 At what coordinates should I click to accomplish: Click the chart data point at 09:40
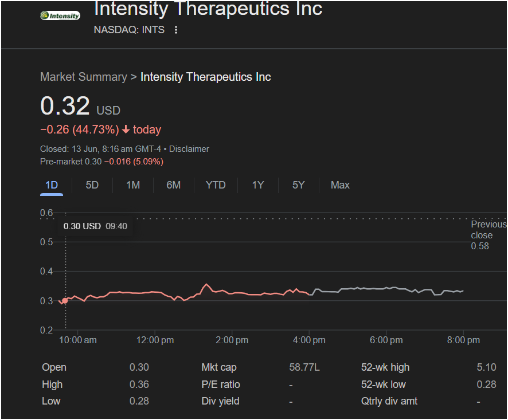(x=65, y=300)
